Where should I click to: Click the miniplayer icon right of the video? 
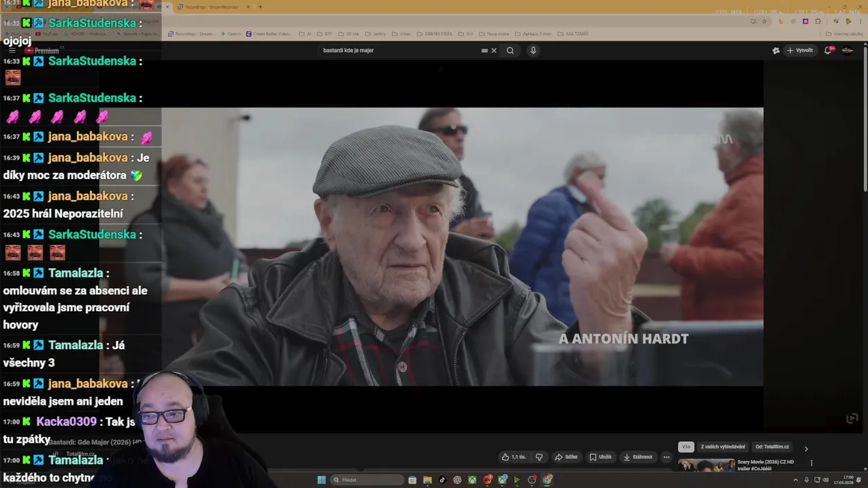(x=852, y=419)
